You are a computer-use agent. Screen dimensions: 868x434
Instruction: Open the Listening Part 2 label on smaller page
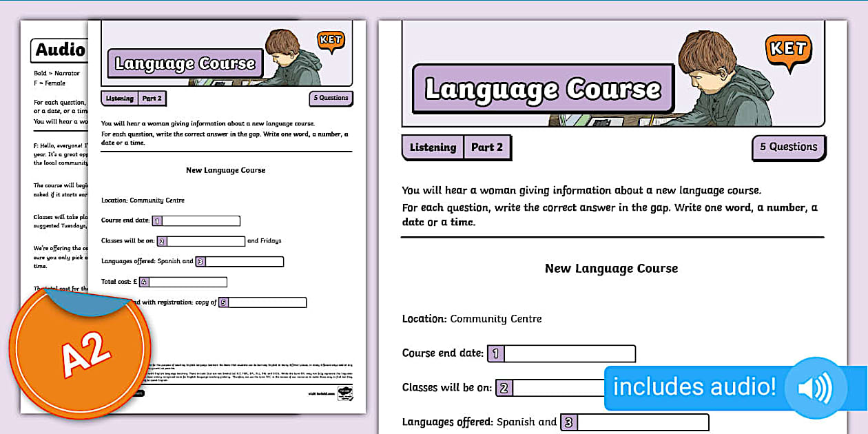[x=134, y=98]
